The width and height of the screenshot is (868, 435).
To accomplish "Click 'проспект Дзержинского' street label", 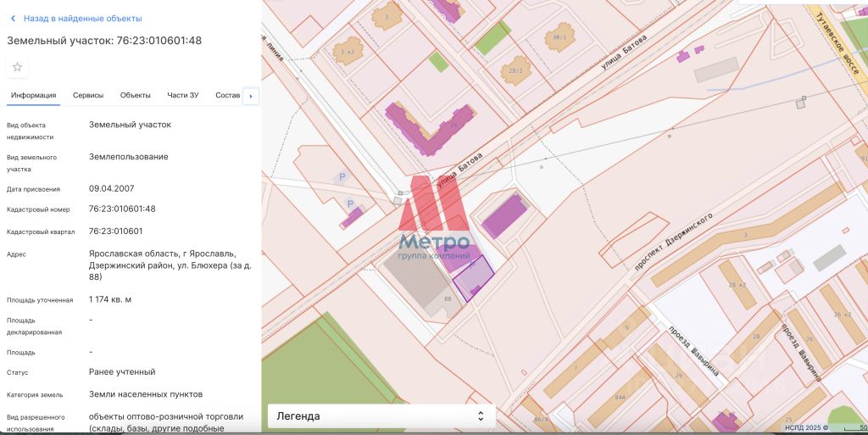I will [673, 242].
